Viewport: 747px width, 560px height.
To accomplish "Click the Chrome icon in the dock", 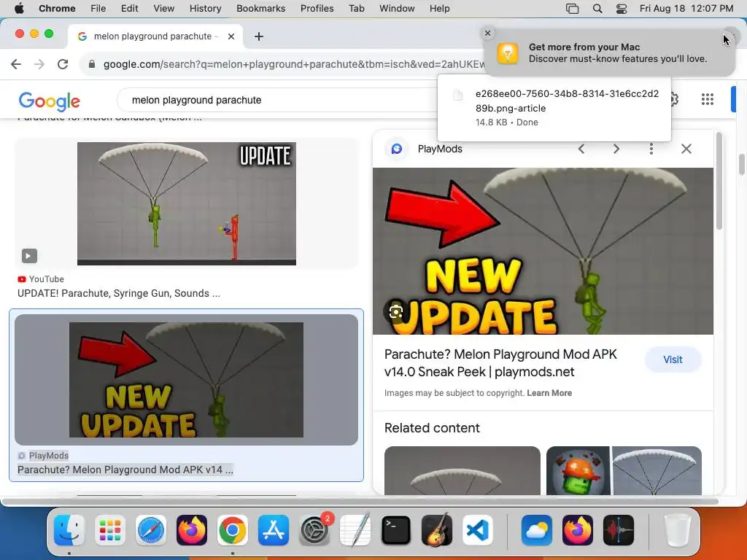I will (233, 530).
